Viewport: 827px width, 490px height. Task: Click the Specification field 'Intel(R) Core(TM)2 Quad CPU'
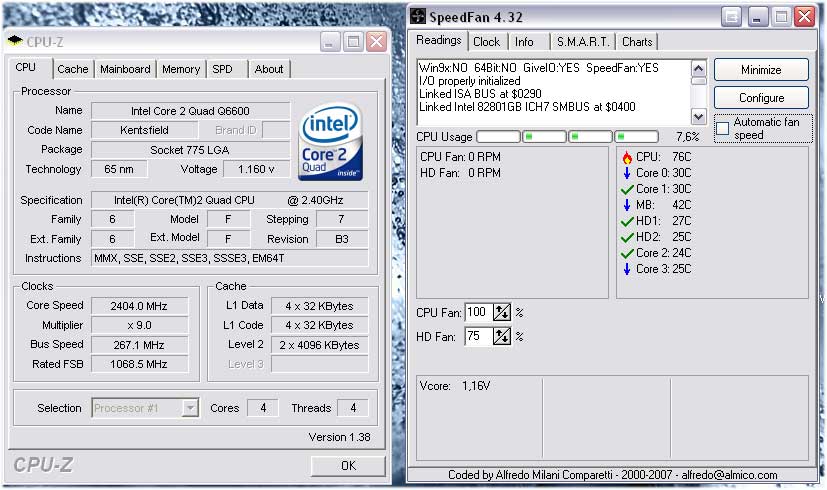click(x=229, y=200)
